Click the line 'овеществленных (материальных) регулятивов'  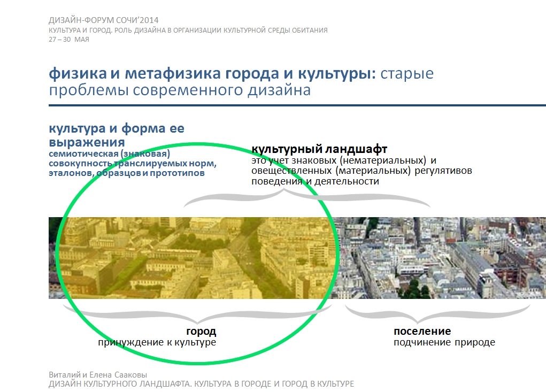click(x=362, y=171)
